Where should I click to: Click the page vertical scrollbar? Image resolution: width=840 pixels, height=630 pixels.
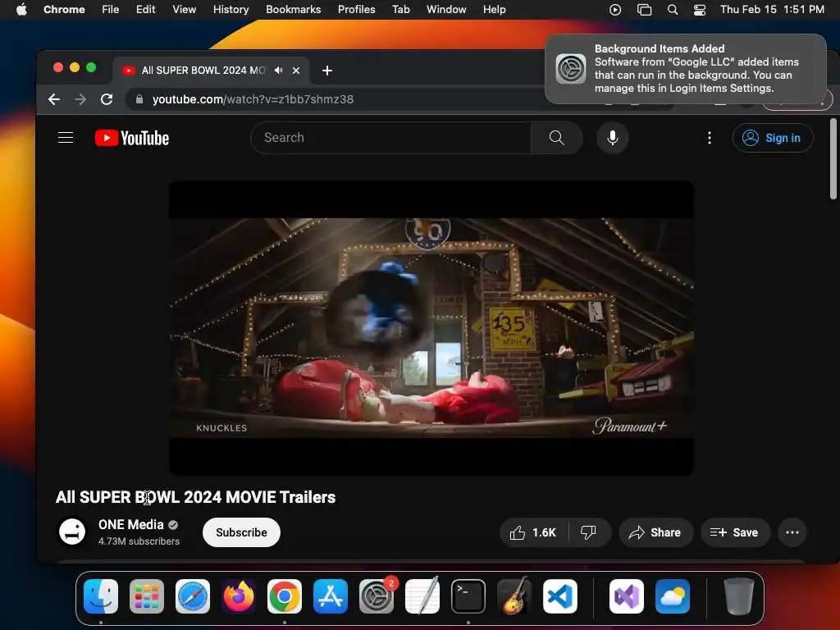833,158
